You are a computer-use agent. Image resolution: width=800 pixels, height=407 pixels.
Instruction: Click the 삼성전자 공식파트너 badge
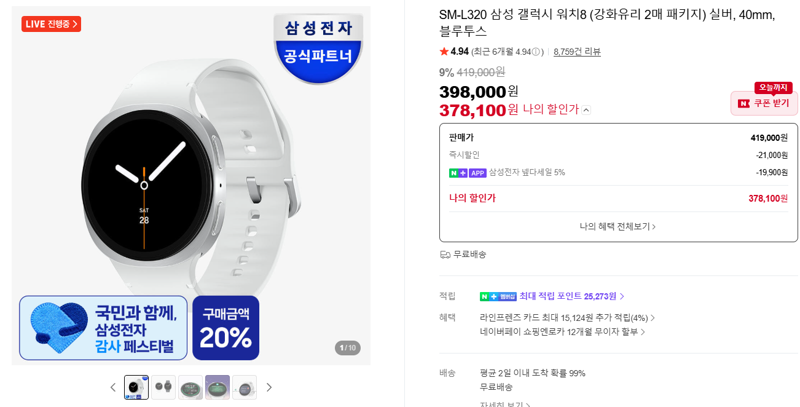318,48
